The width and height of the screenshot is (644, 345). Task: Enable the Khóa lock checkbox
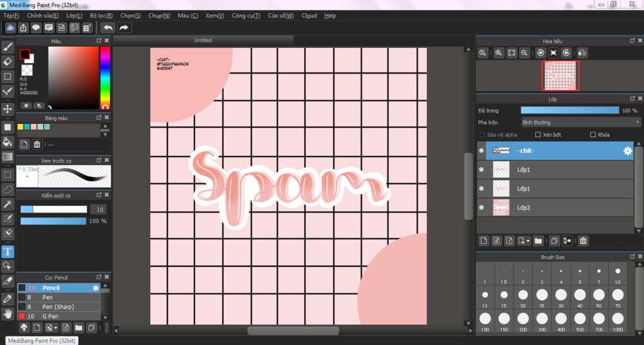pos(592,135)
